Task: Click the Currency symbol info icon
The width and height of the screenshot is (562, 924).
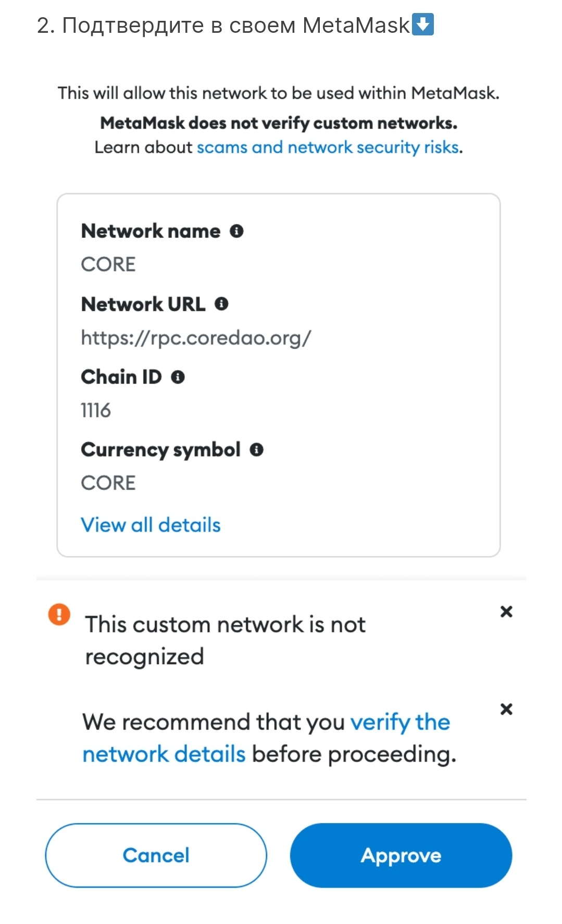Action: 256,450
